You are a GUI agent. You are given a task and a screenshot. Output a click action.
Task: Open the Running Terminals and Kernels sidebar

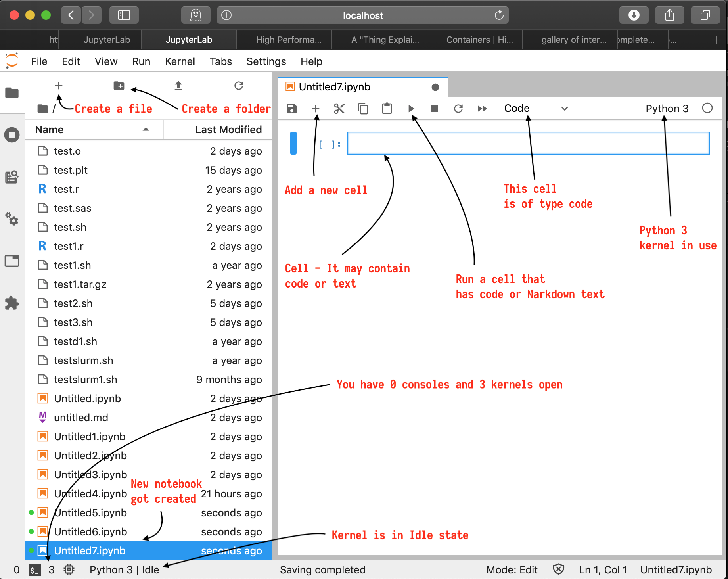[12, 135]
